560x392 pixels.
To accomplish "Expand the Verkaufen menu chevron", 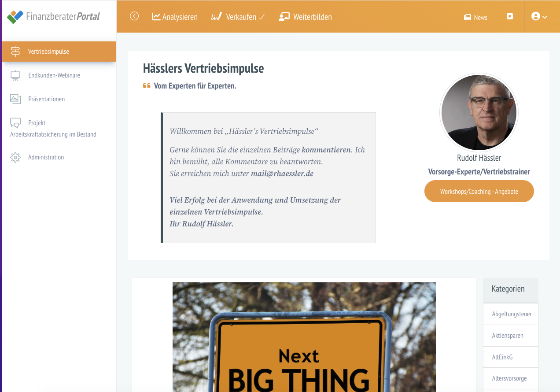I will 262,17.
